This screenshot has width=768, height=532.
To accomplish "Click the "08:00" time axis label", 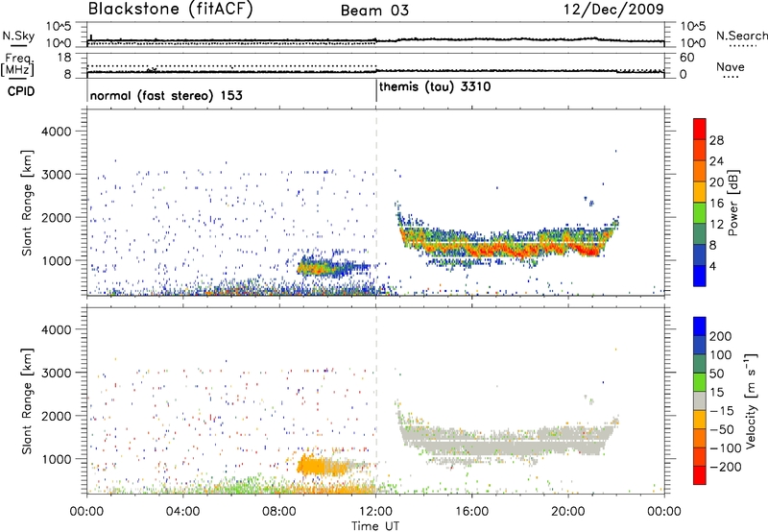I will point(279,512).
